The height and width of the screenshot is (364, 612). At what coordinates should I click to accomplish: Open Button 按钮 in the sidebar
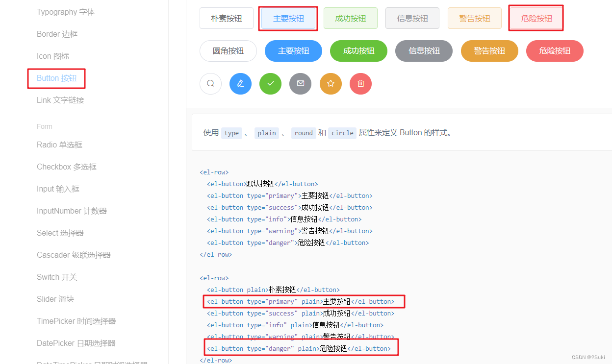(x=57, y=78)
